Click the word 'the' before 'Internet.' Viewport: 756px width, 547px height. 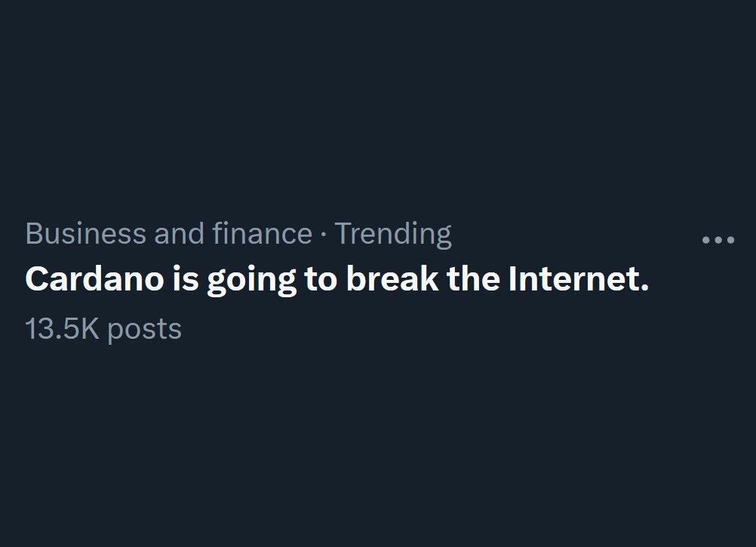[x=474, y=279]
